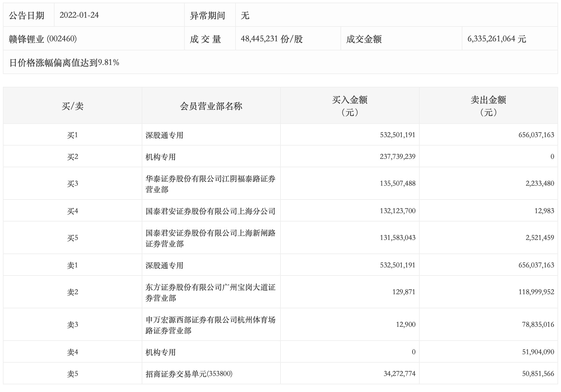Click 招商证券交易单元(353800) entry
561x392 pixels.
tap(189, 374)
